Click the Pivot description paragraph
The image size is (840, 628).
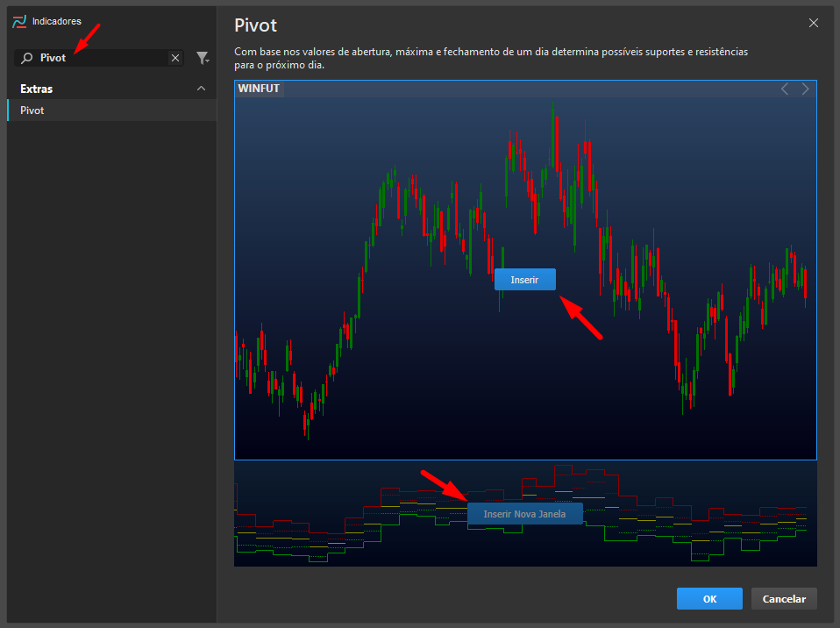pos(491,59)
